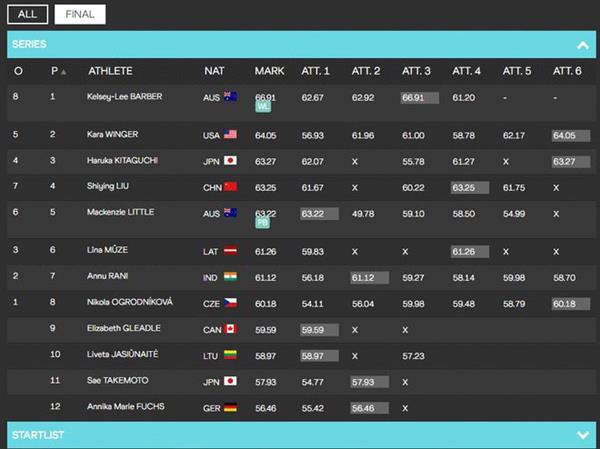Sort by the P column arrow
Viewport: 600px width, 449px height.
(x=64, y=72)
